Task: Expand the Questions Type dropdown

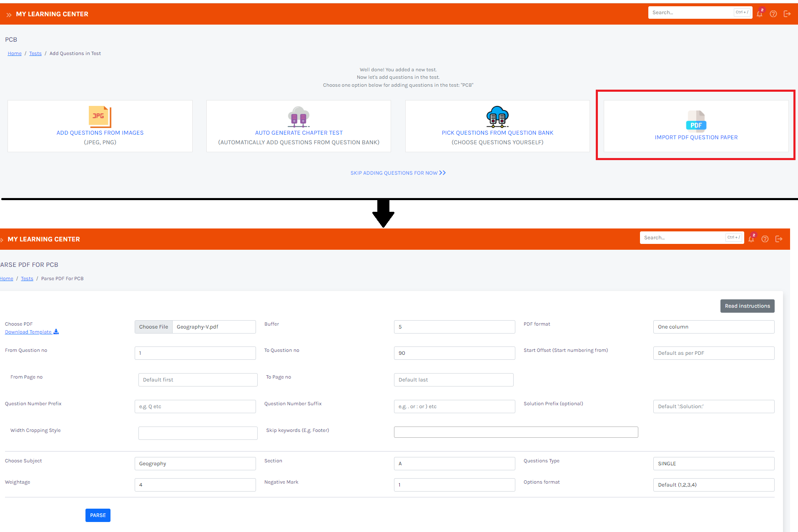Action: (x=713, y=464)
